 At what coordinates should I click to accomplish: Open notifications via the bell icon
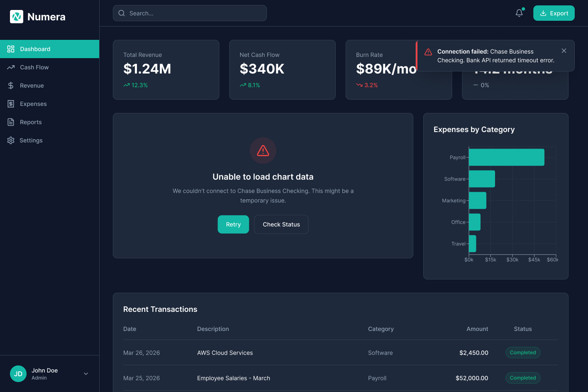519,13
